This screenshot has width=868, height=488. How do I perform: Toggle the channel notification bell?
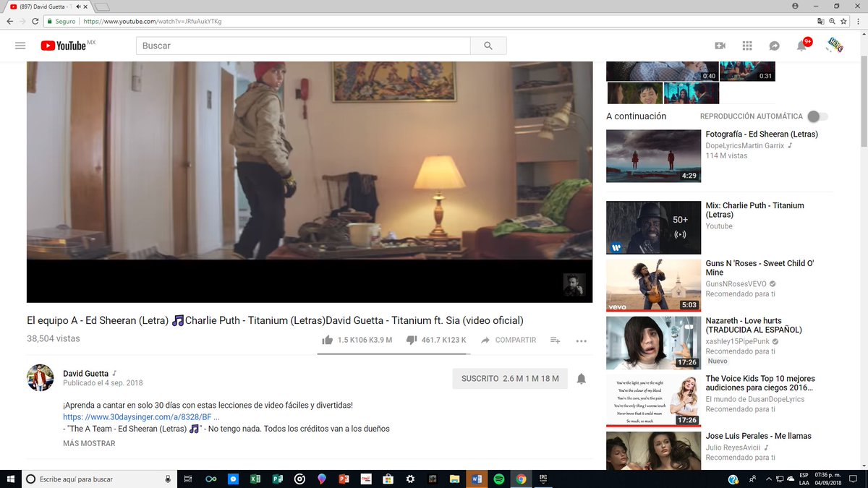click(x=582, y=379)
